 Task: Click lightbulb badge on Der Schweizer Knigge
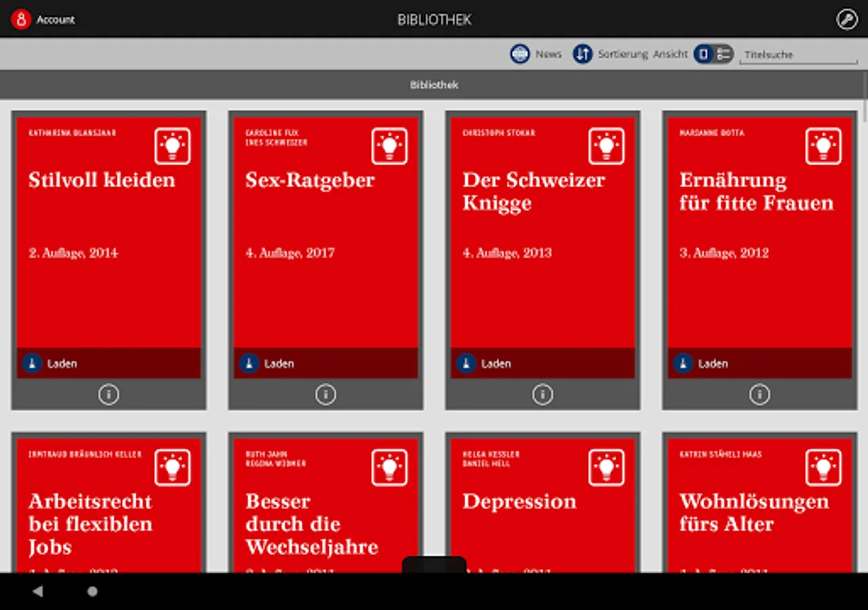606,146
